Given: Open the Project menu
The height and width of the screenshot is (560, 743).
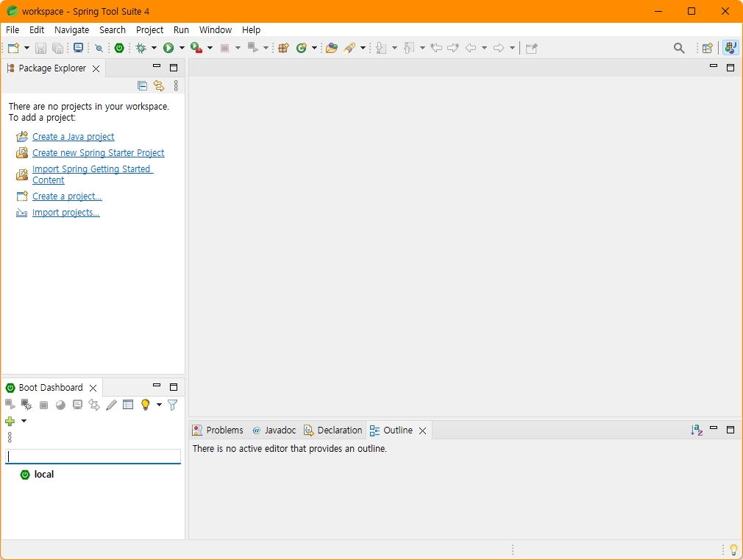Looking at the screenshot, I should coord(149,30).
